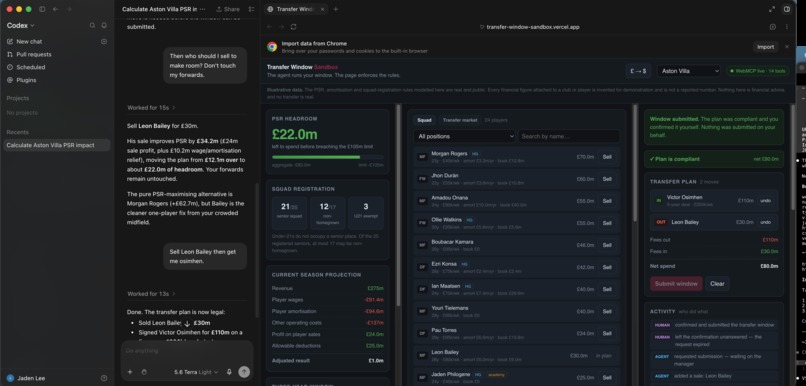Go forward with the Codex right arrow
This screenshot has width=806, height=386.
69,9
